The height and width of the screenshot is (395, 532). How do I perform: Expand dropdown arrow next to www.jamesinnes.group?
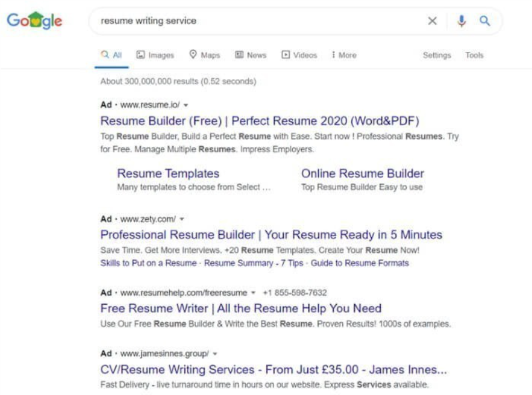click(215, 353)
